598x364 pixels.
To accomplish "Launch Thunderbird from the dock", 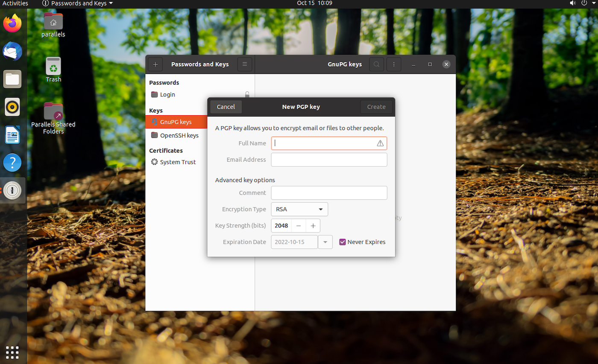I will tap(12, 51).
